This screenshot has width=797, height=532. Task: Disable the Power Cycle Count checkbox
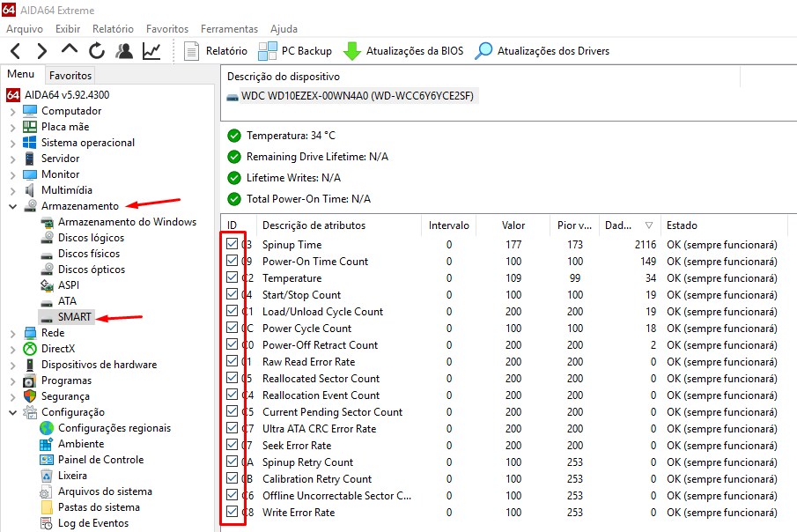[232, 328]
